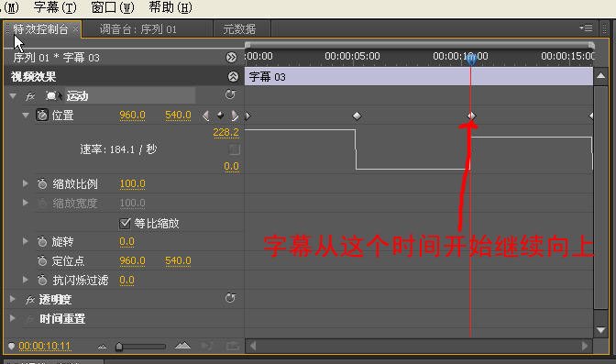Go to next 位置 keyframe

click(235, 116)
